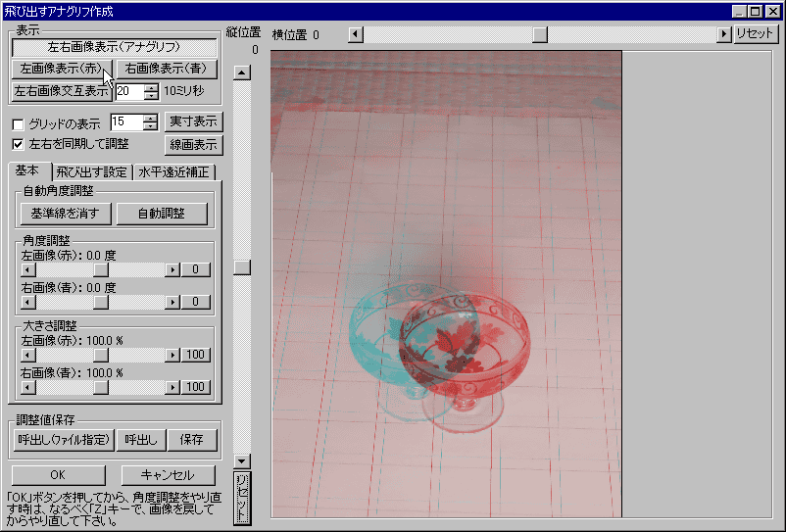Click right arrow of 横位置 horizontal scrollbar
786x532 pixels.
[x=724, y=34]
